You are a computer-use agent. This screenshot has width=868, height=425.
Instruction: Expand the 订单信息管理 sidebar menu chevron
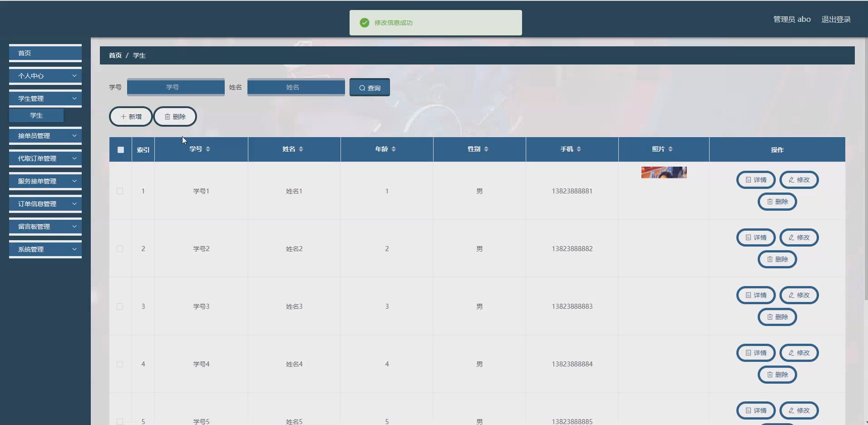74,204
